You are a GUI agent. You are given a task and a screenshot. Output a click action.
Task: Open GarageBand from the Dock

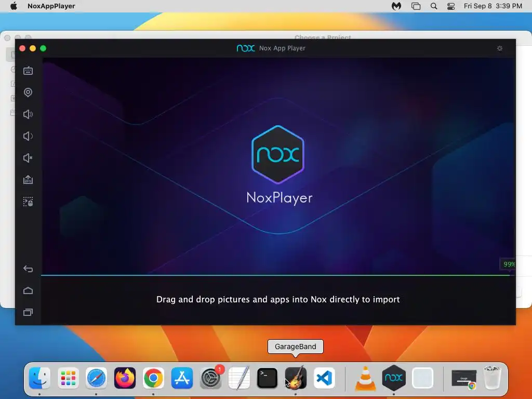tap(296, 378)
